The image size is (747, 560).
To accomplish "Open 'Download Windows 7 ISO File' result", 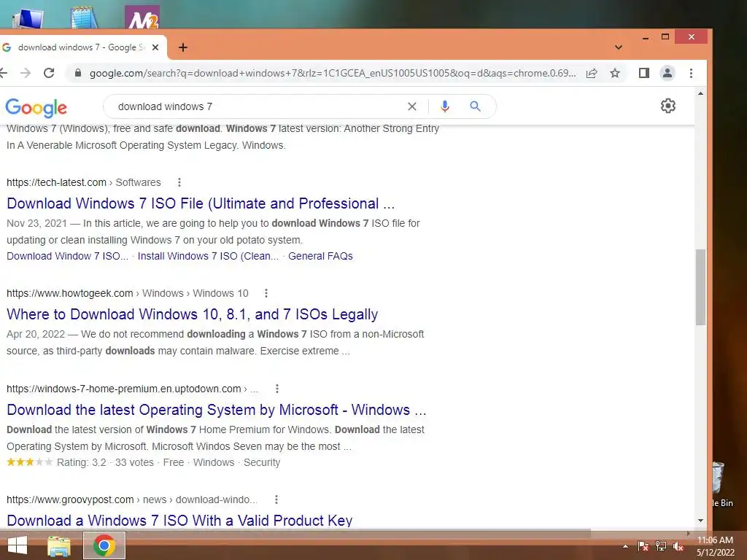I will 201,203.
